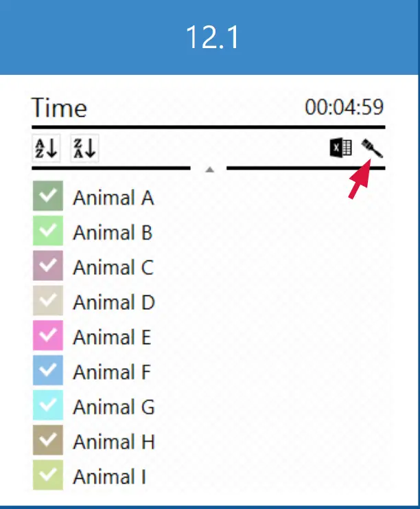Click the Time heading label
420x509 pixels.
[x=59, y=109]
